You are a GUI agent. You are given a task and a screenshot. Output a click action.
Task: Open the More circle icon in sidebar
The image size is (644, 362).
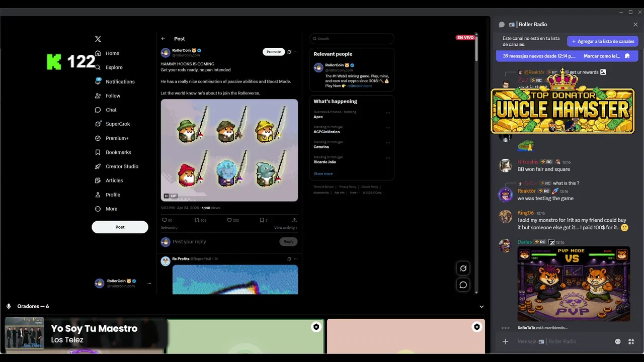click(98, 209)
